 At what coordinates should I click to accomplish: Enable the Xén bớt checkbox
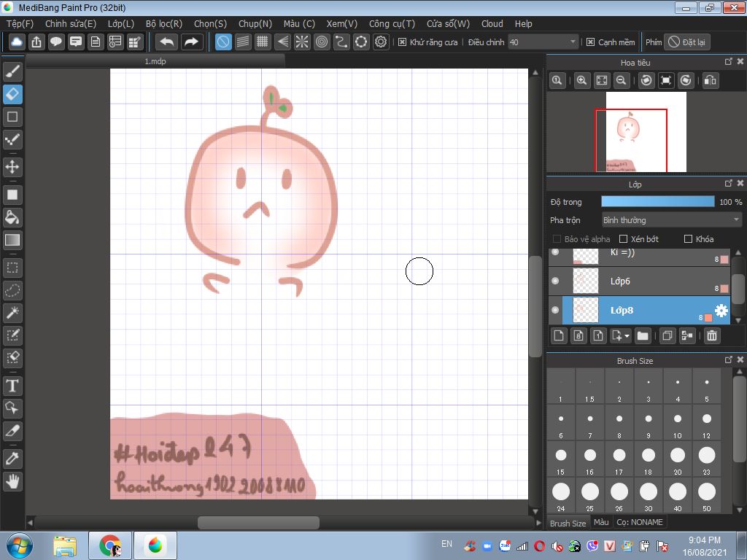623,238
